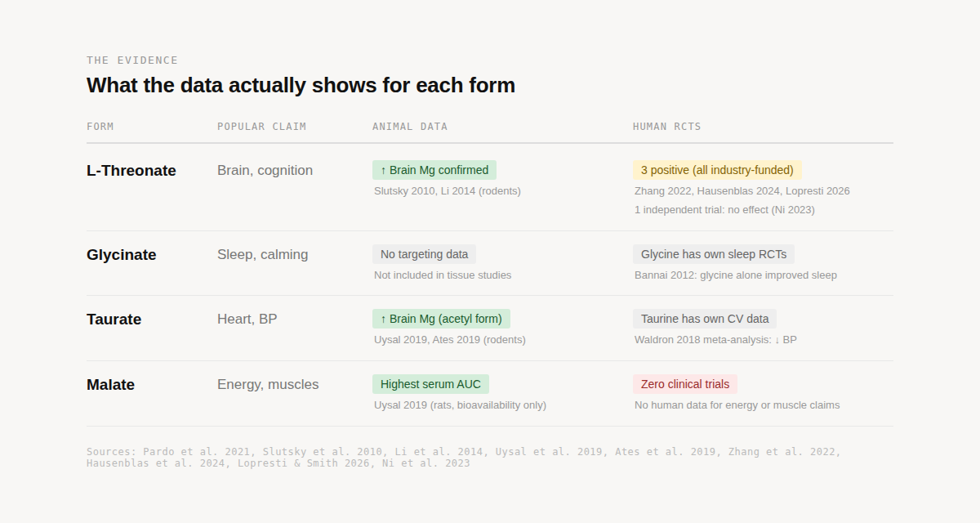Click the 'No targeting data' gray badge
Viewport: 980px width, 523px height.
coord(424,254)
